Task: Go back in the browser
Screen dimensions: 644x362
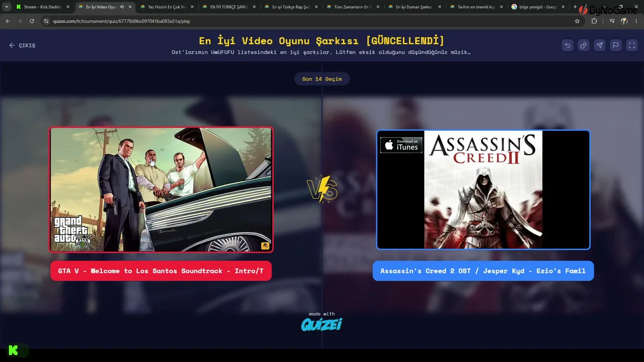Action: pyautogui.click(x=8, y=21)
